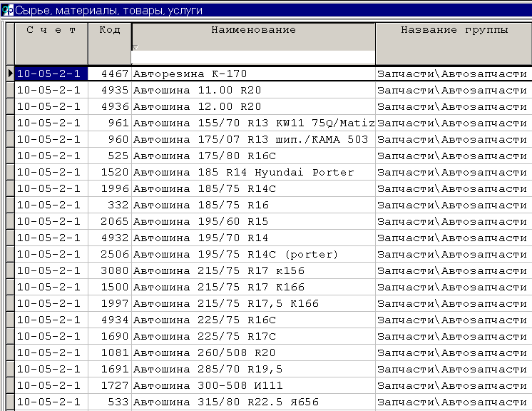Click code cell 3080
Viewport: 532px width, 411px height.
pyautogui.click(x=110, y=270)
